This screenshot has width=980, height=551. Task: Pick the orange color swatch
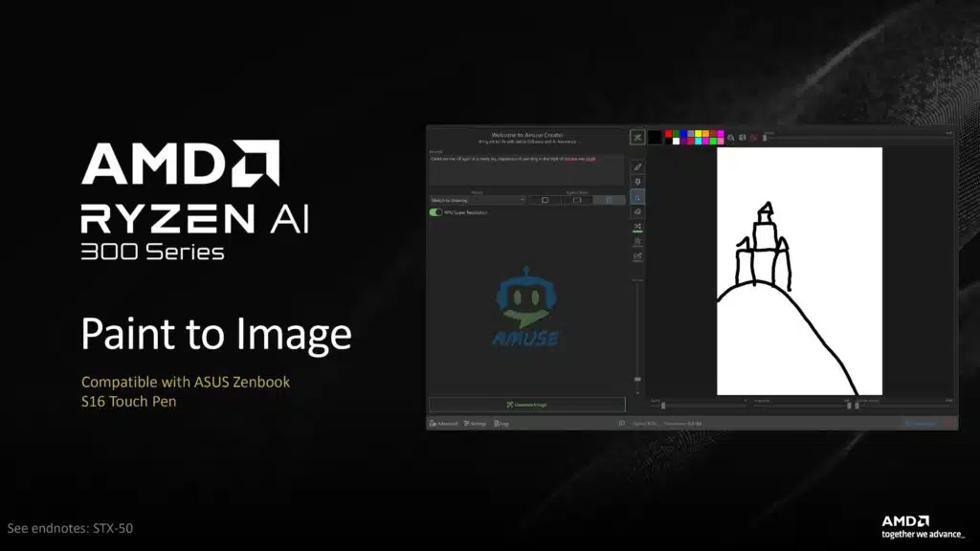705,134
